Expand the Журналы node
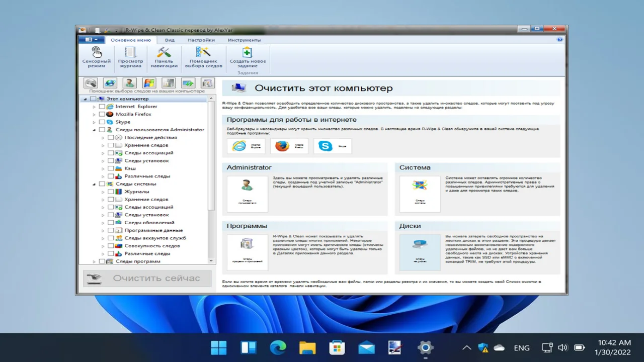Viewport: 644px width, 362px height. [x=103, y=192]
